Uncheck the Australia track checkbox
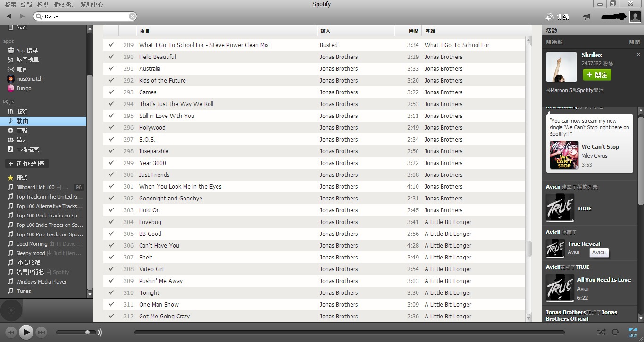The image size is (644, 342). pos(112,68)
